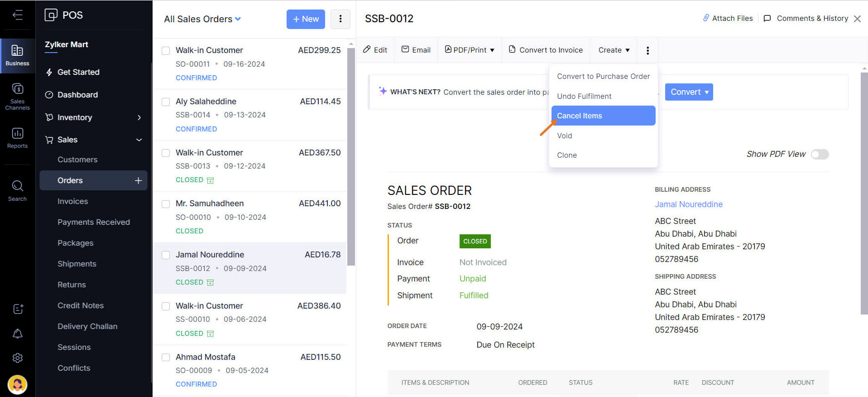Expand the Inventory section in the sidebar
Screen dimensions: 868x397
point(93,117)
